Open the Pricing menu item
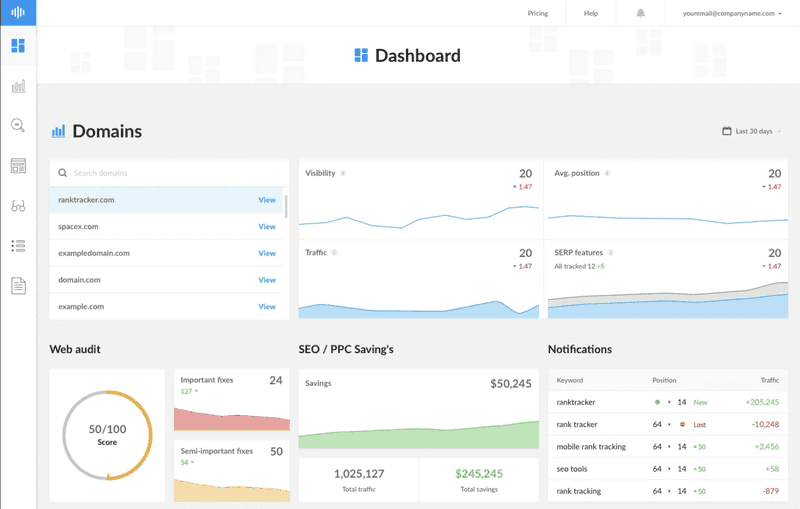The height and width of the screenshot is (509, 800). 537,14
